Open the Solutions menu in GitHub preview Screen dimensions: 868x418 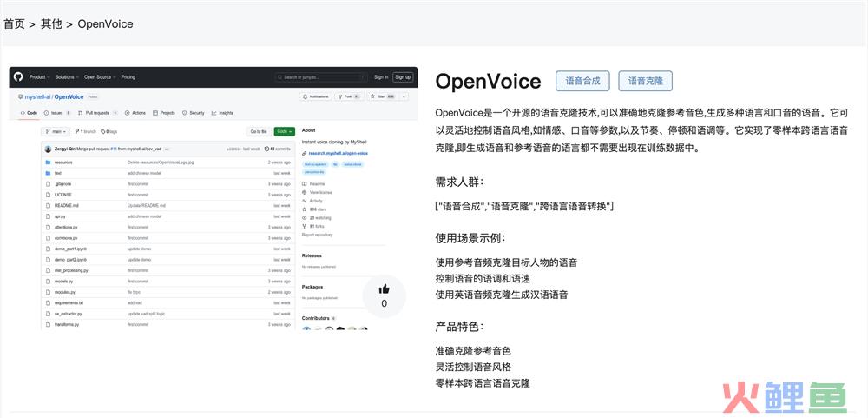tap(67, 77)
